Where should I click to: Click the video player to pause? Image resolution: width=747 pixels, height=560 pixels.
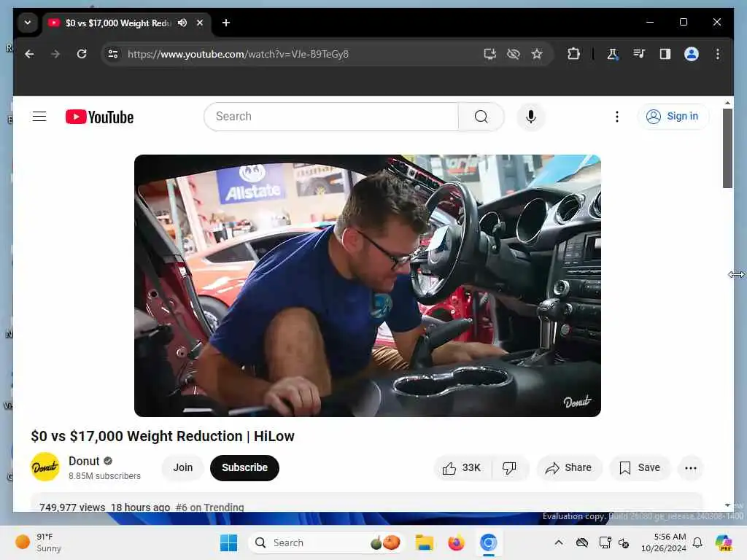[368, 286]
